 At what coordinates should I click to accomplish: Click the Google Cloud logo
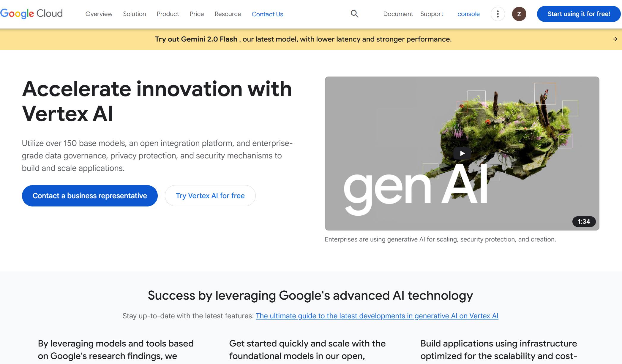(x=31, y=14)
